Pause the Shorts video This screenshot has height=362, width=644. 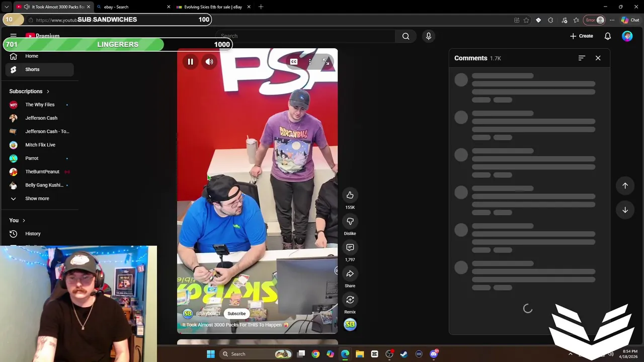pos(190,62)
